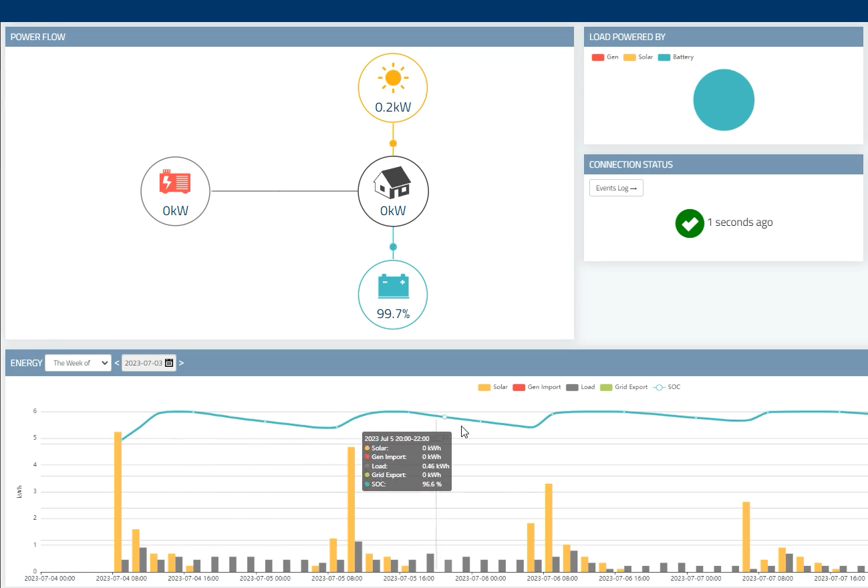868x588 pixels.
Task: Toggle the Solar series in the energy legend
Action: point(493,387)
